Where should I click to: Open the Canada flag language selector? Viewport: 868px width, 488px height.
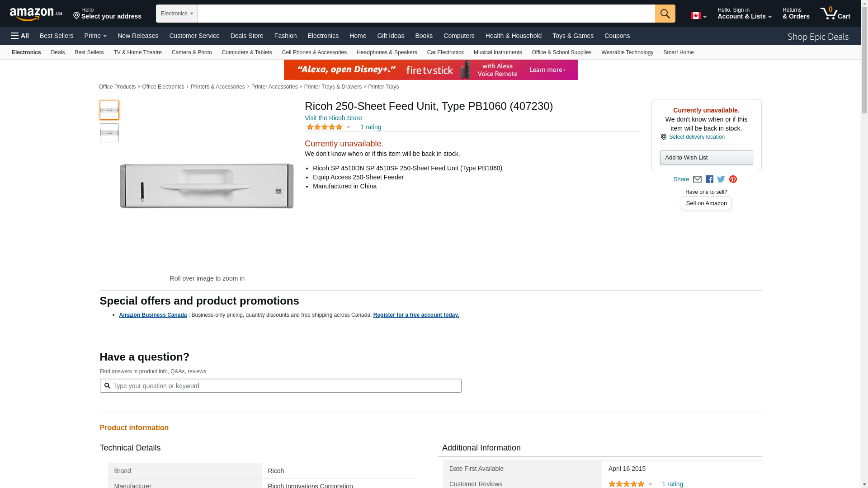[698, 16]
